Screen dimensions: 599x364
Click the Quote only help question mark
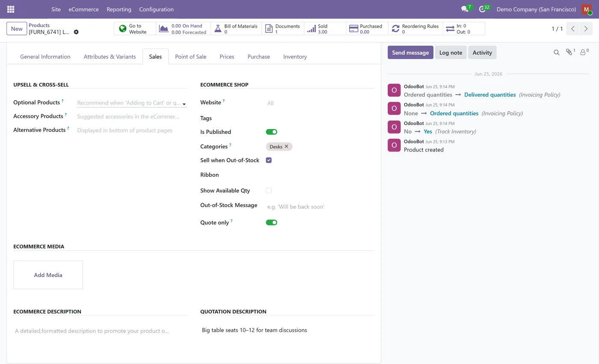231,221
